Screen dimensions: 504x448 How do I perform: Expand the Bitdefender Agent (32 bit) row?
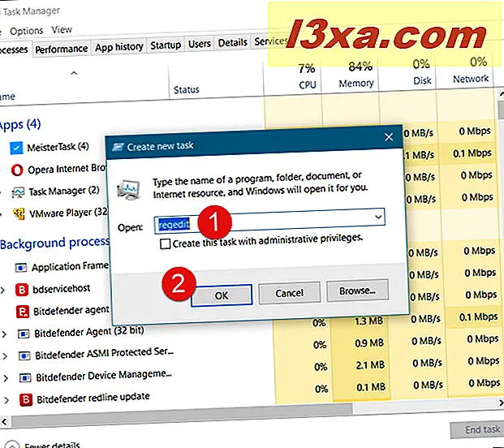pos(4,334)
